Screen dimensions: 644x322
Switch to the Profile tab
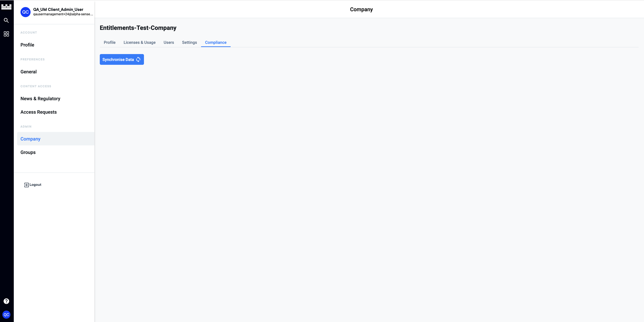109,42
